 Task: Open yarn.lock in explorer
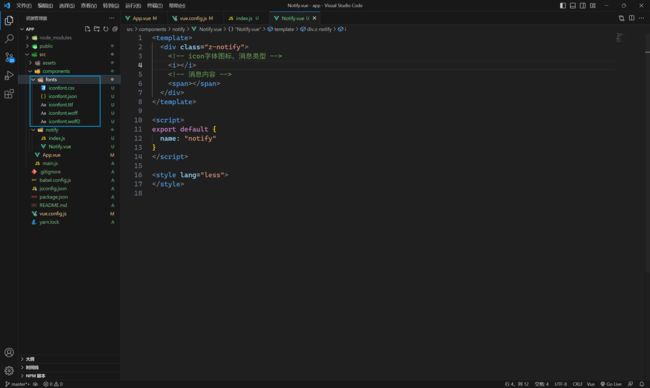point(49,222)
